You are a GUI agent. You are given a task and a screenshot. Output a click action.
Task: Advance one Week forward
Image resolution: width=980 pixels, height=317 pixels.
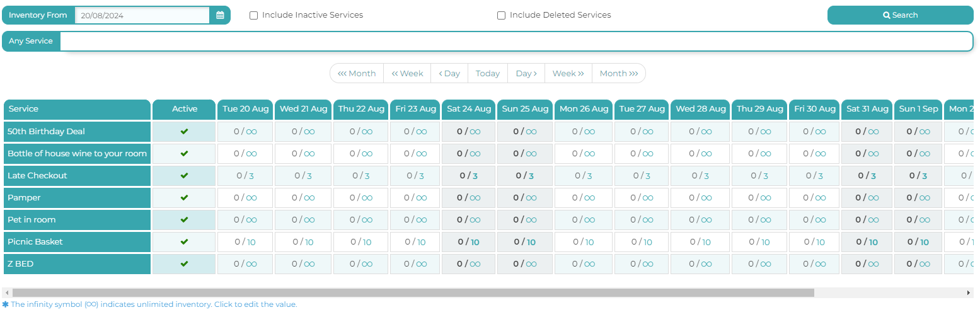[x=568, y=73]
